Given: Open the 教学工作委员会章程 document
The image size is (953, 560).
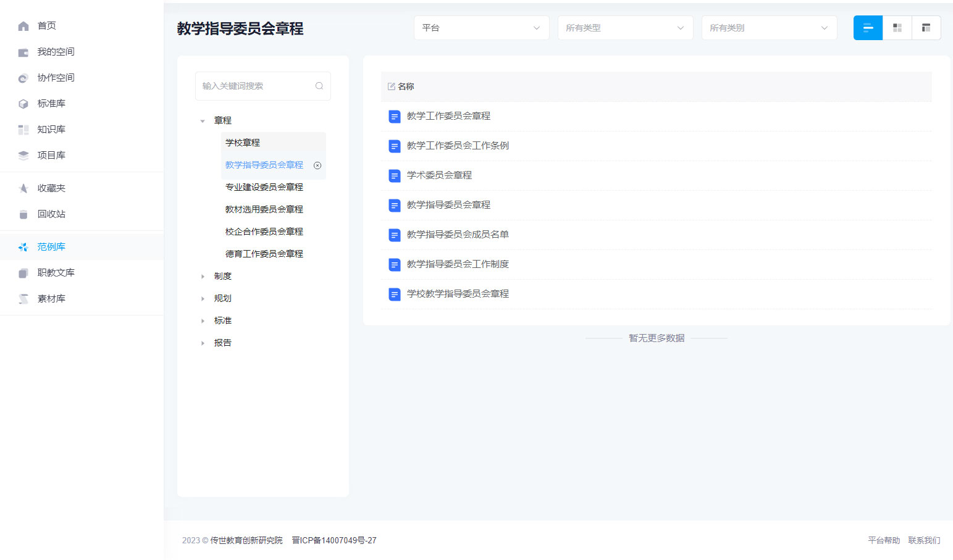Looking at the screenshot, I should coord(448,116).
